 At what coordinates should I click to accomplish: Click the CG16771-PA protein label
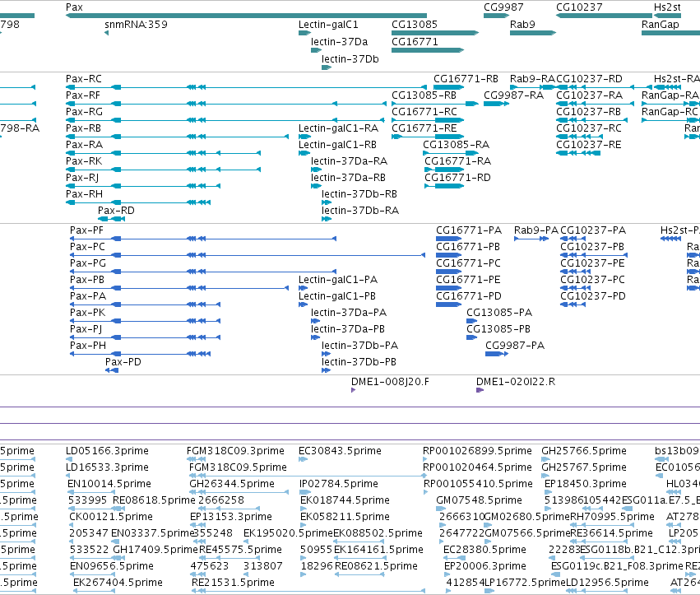click(x=469, y=230)
